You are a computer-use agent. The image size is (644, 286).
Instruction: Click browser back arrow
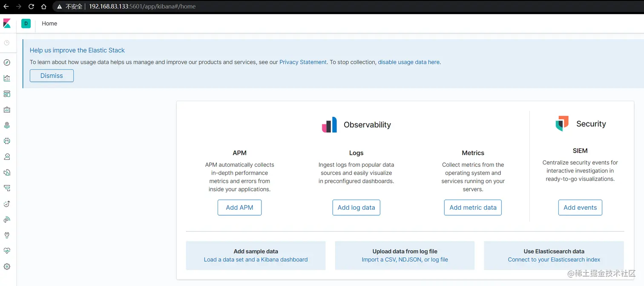click(6, 6)
